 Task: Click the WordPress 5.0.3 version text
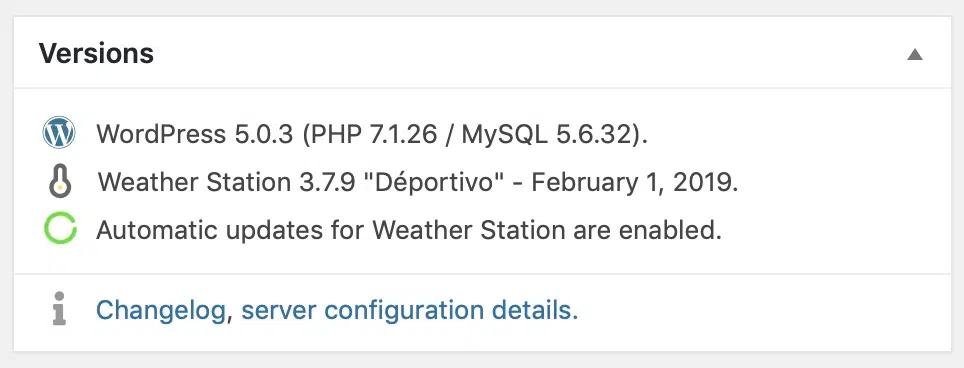(x=194, y=134)
